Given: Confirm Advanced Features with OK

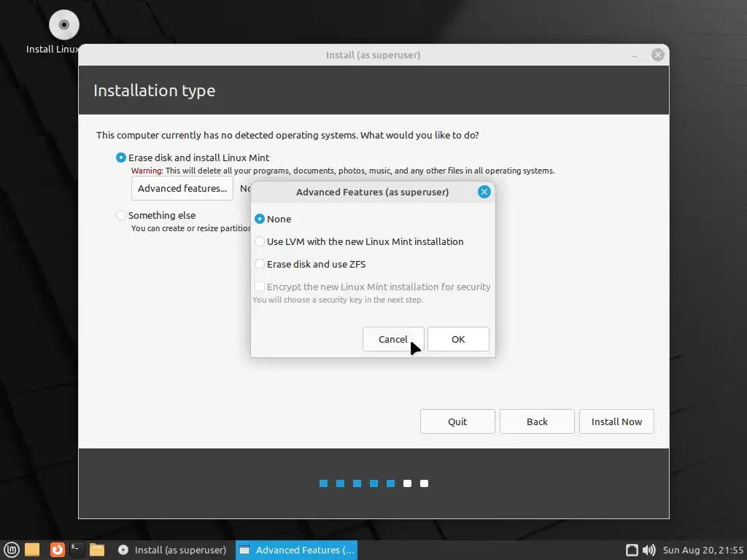Looking at the screenshot, I should point(458,339).
